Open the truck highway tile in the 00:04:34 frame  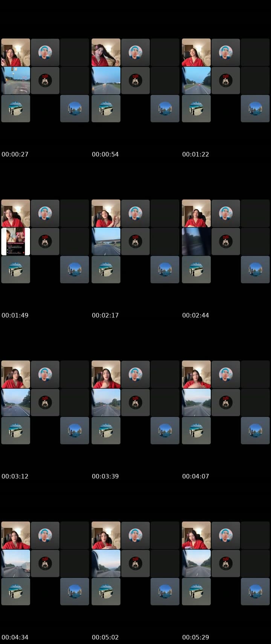click(15, 563)
